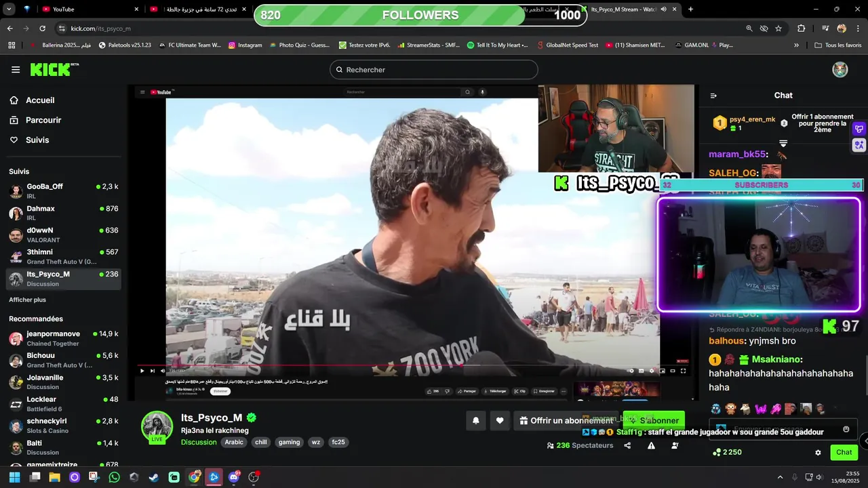
Task: Focus the Rechercher search field
Action: (x=434, y=70)
